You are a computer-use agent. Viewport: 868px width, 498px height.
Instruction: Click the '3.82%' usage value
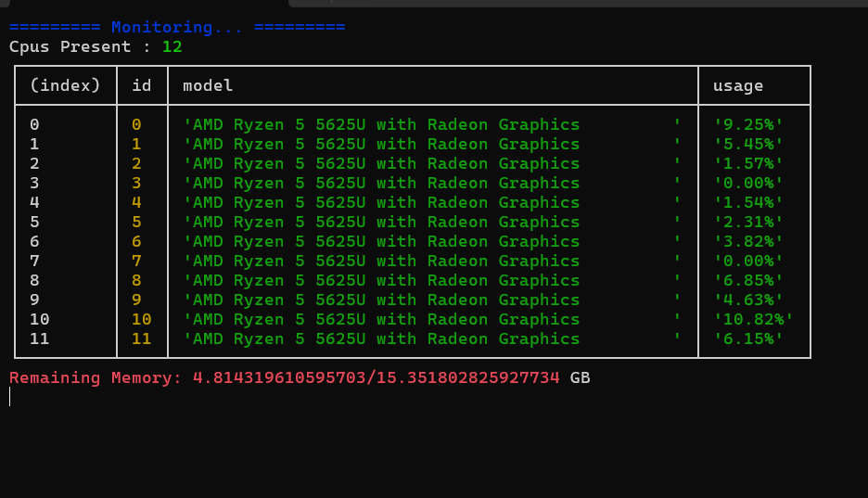click(748, 241)
